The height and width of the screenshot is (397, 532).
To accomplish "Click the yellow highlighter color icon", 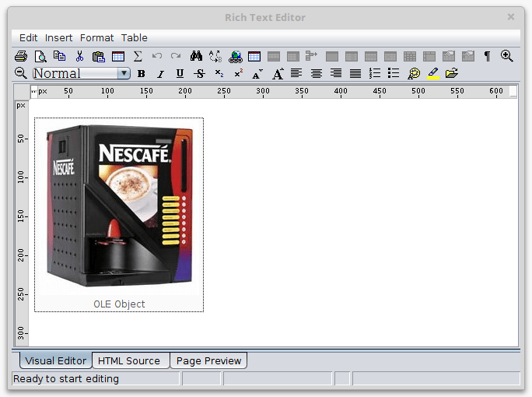I will (x=433, y=73).
